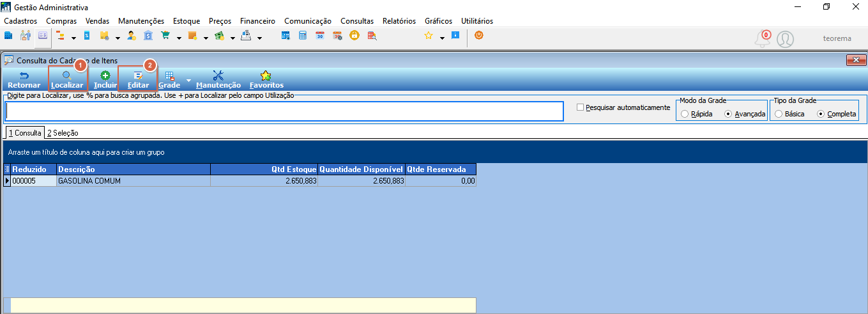This screenshot has width=868, height=314.
Task: Expand dropdown next to cash register icon
Action: 259,38
